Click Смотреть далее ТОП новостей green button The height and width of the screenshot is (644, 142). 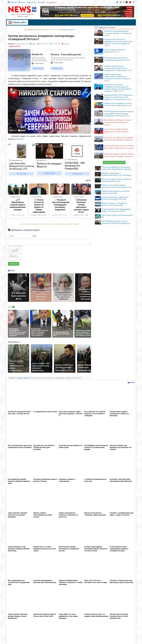[114, 162]
